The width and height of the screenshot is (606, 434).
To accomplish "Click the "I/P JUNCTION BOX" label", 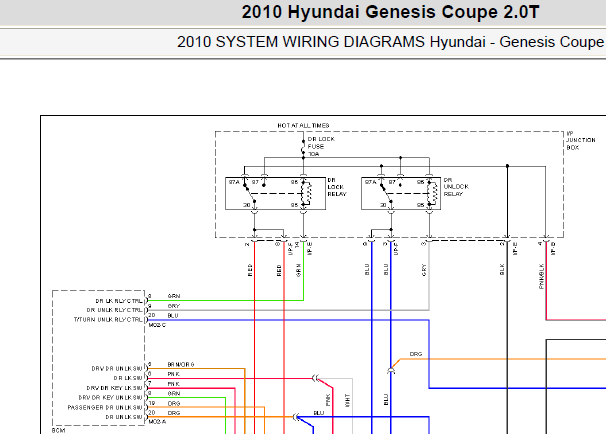I will (580, 140).
